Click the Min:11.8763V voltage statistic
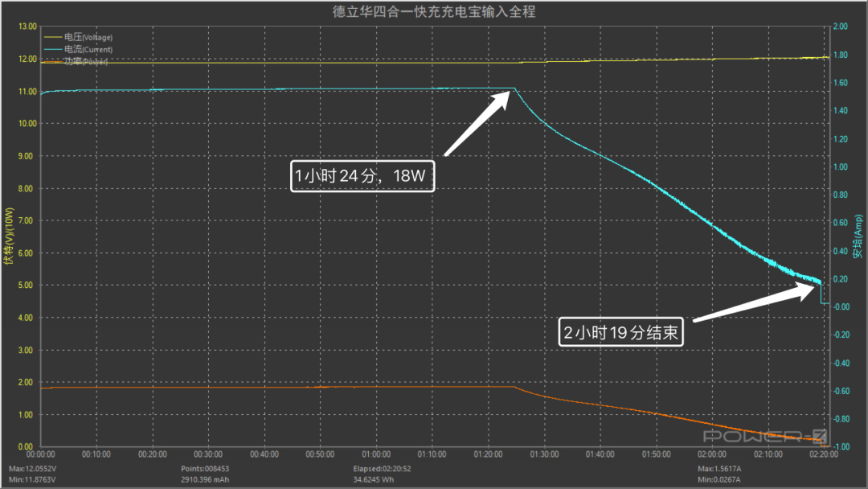Image resolution: width=868 pixels, height=489 pixels. click(32, 479)
